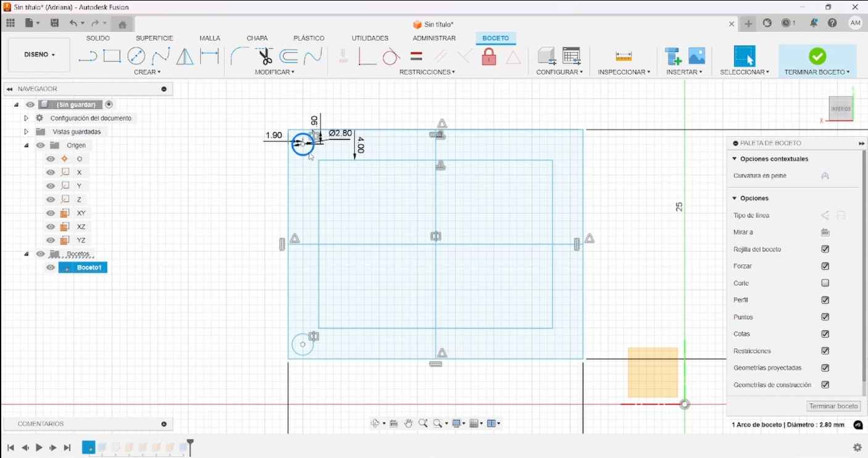868x458 pixels.
Task: Switch to the MALLA tab
Action: 210,38
